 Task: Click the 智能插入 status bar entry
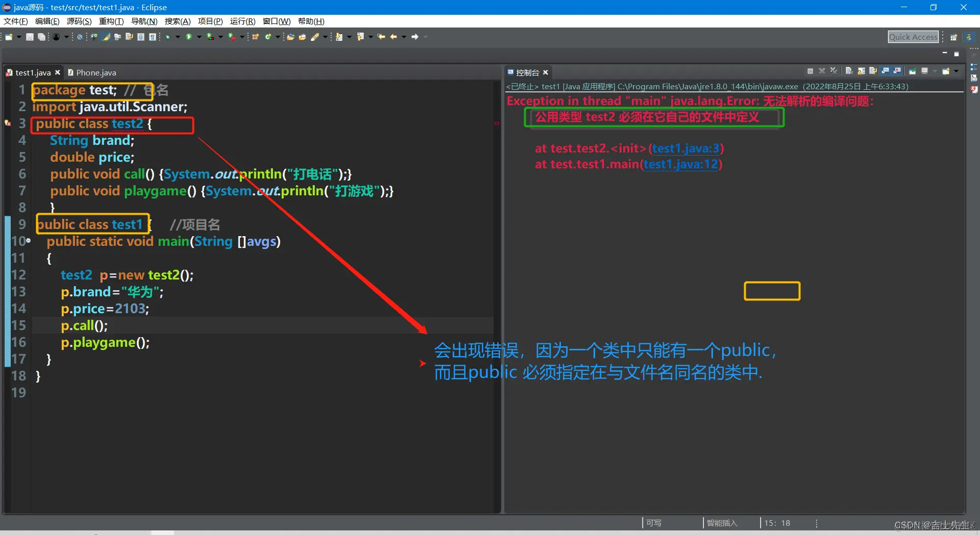click(722, 523)
